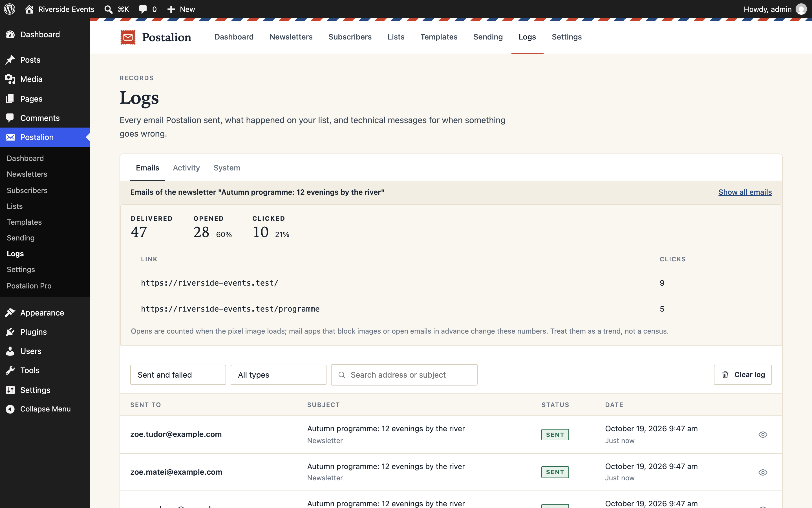The height and width of the screenshot is (508, 812).
Task: Click the WordPress logo icon
Action: pos(10,9)
